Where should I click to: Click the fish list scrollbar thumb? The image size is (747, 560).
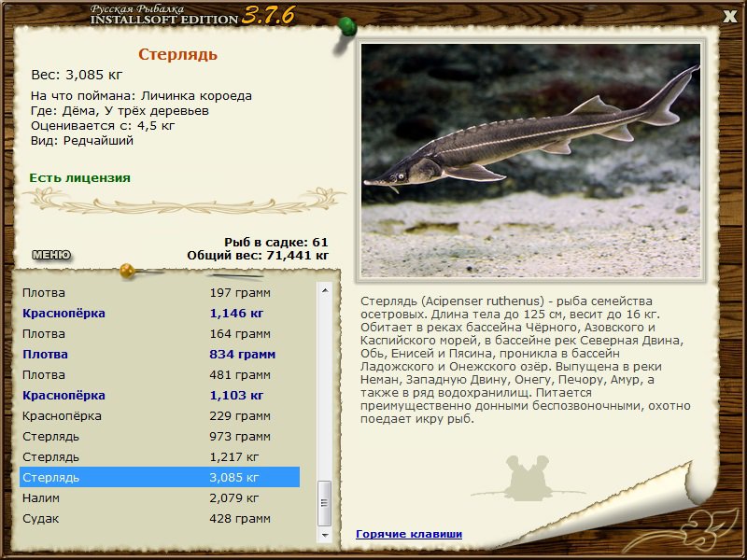point(325,503)
